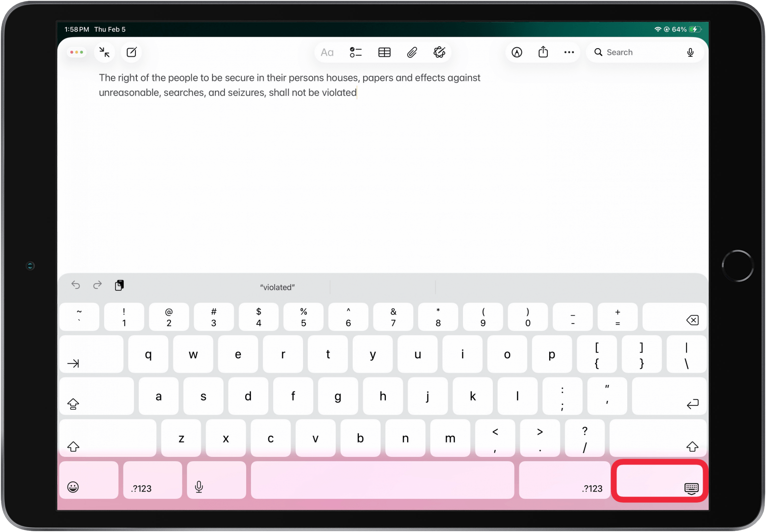Tap the plus equals key
This screenshot has height=532, width=766.
(x=618, y=317)
